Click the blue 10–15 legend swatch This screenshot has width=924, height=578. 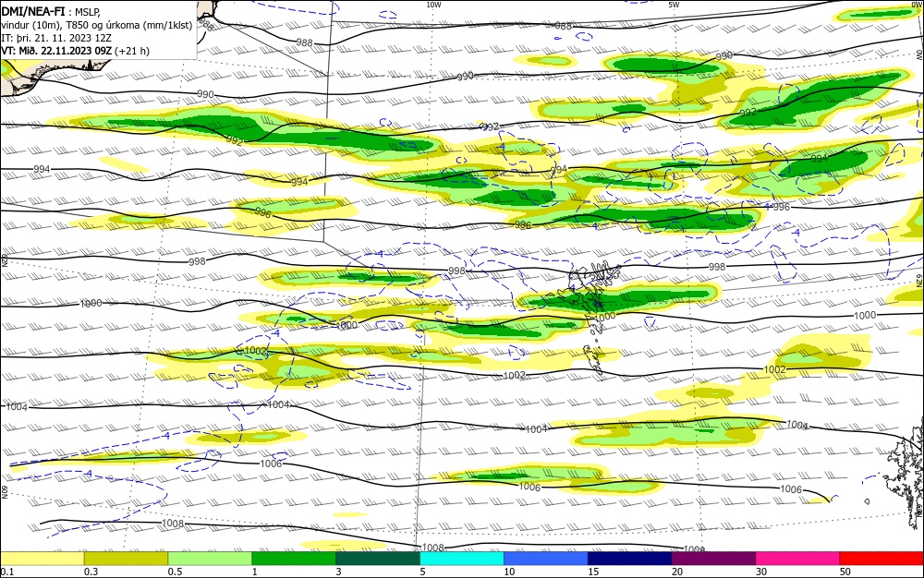pos(546,559)
